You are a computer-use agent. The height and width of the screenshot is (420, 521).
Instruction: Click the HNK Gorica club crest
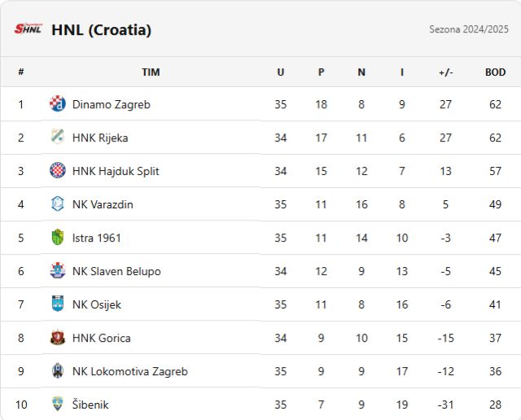coord(57,338)
